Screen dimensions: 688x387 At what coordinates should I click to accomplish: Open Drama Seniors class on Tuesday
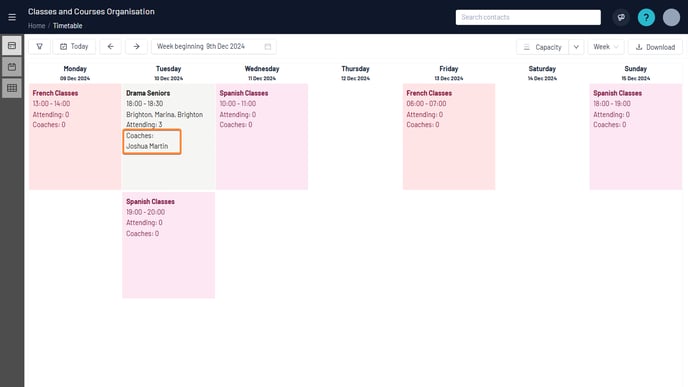(148, 93)
